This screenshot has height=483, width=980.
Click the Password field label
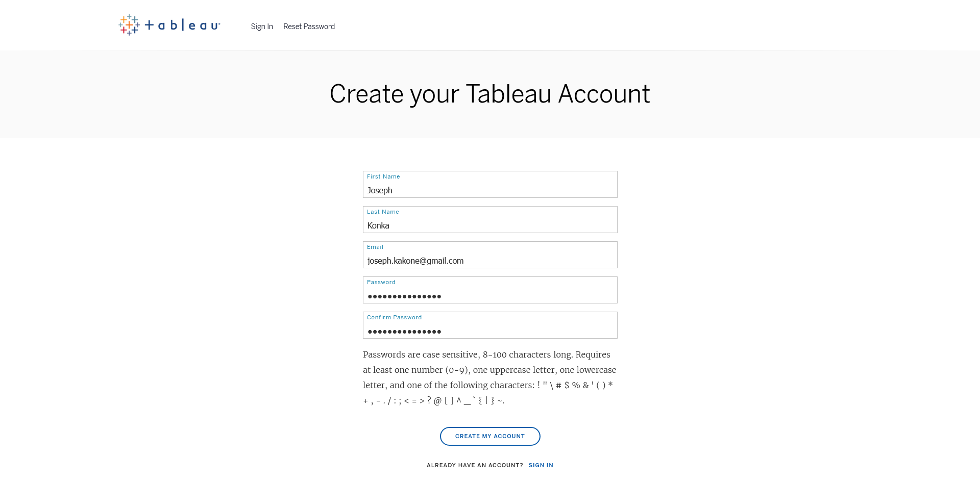point(381,282)
